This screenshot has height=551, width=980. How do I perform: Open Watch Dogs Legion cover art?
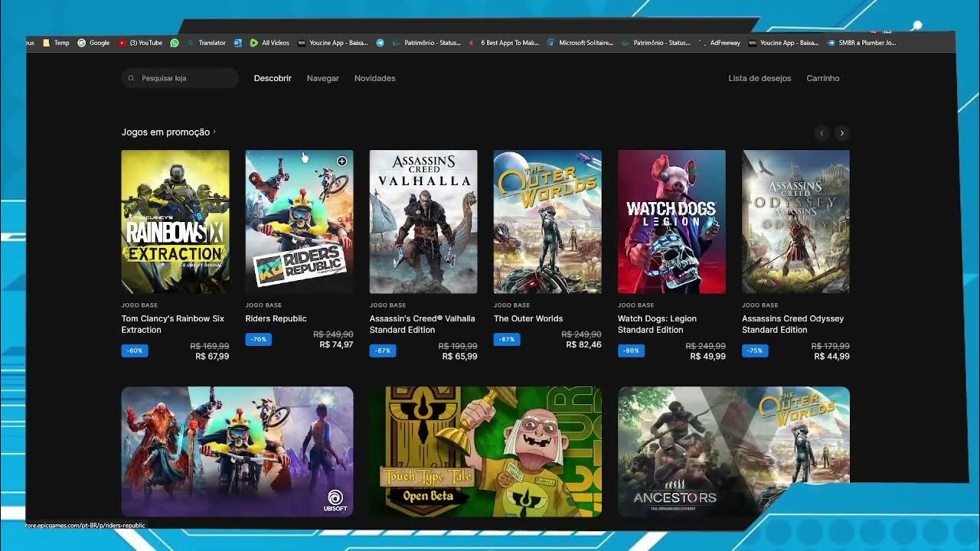click(x=671, y=222)
